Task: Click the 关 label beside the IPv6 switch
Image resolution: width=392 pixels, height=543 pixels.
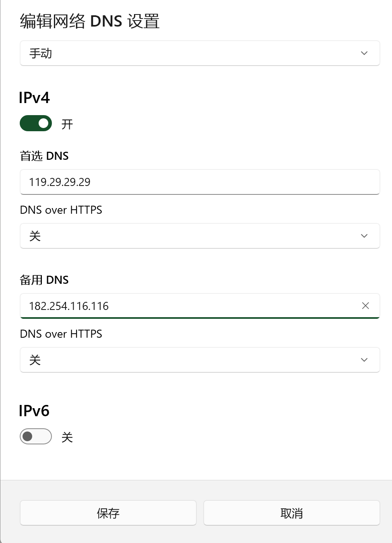Action: [x=67, y=437]
